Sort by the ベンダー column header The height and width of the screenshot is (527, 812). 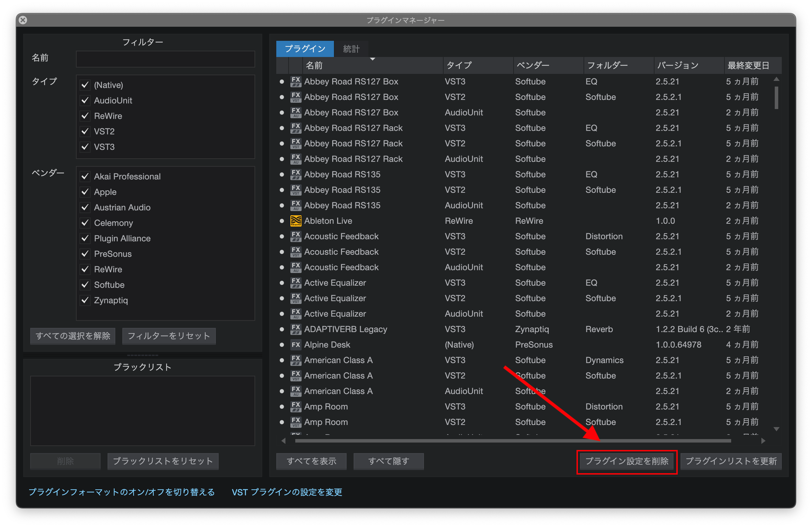pyautogui.click(x=548, y=65)
